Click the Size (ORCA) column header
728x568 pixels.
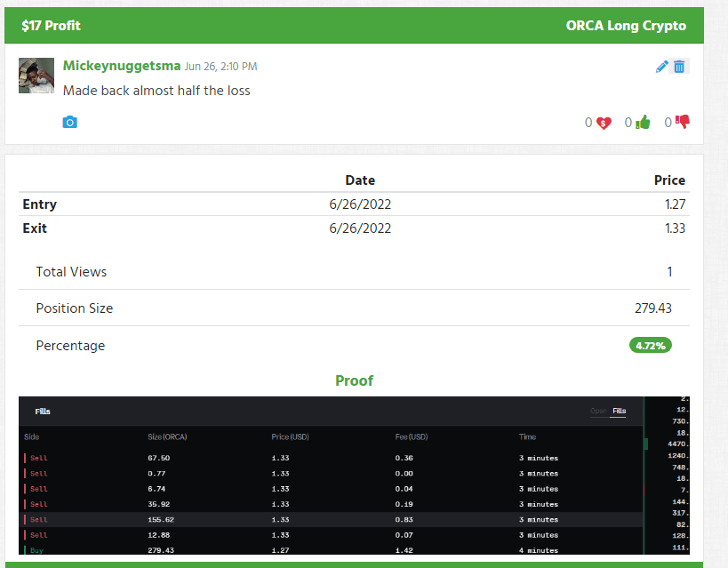(167, 437)
